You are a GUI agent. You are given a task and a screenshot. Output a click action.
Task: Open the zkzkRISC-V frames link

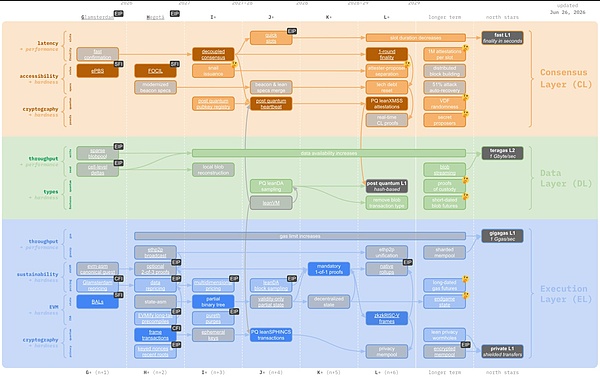pyautogui.click(x=386, y=318)
